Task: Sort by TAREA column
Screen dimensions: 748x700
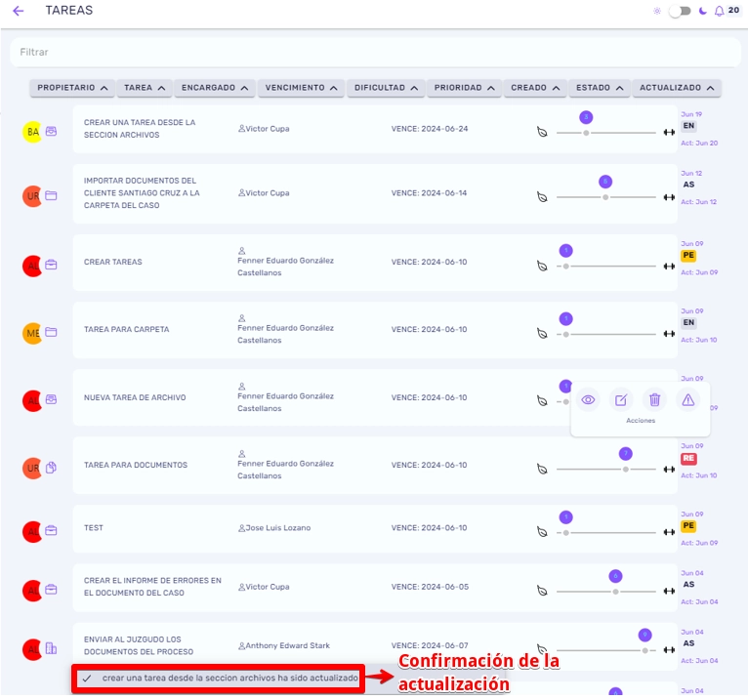Action: (x=145, y=88)
